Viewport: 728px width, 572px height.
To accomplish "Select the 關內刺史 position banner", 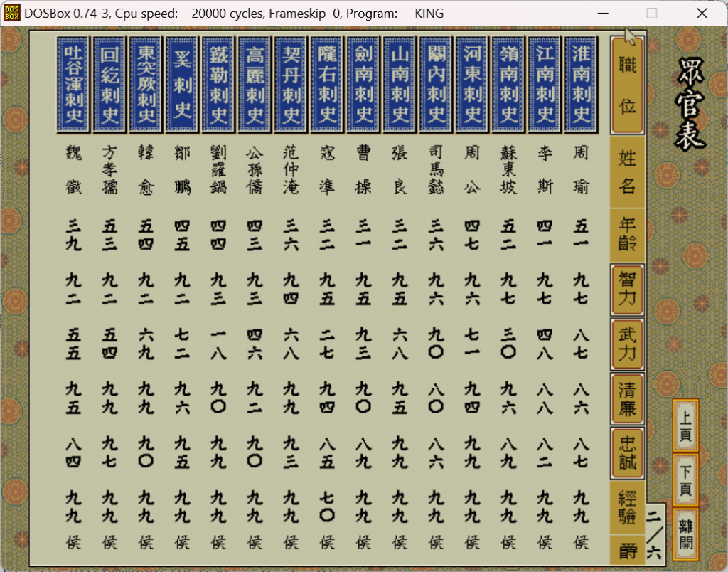I will click(436, 85).
